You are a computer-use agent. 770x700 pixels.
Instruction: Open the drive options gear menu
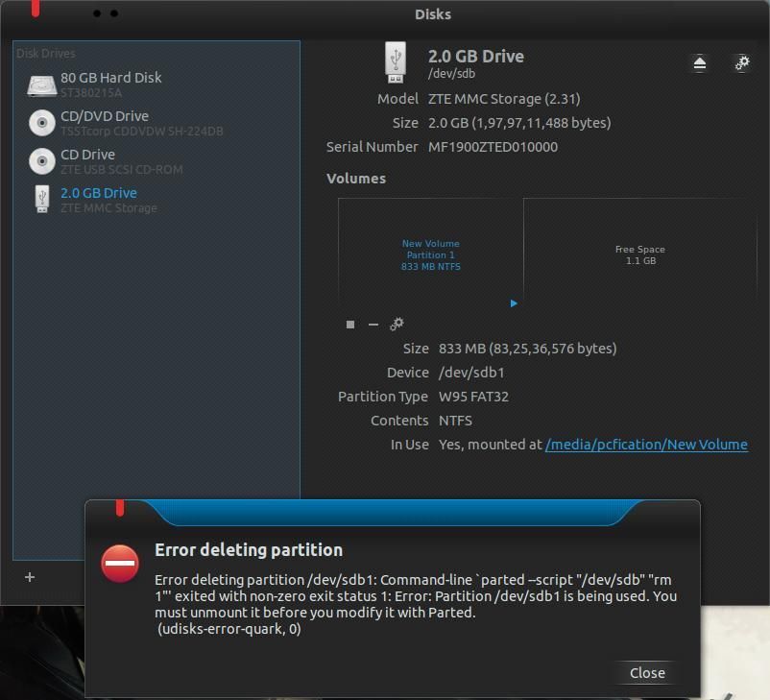(x=741, y=62)
